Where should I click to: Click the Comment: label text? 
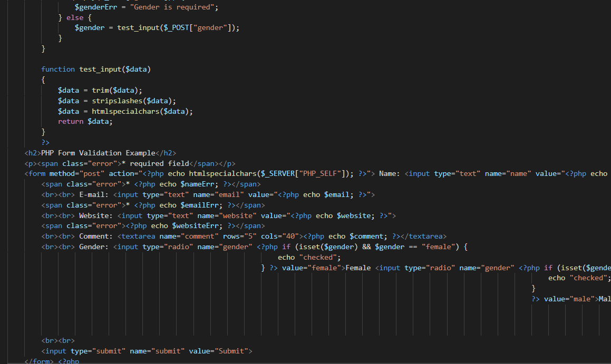click(96, 237)
